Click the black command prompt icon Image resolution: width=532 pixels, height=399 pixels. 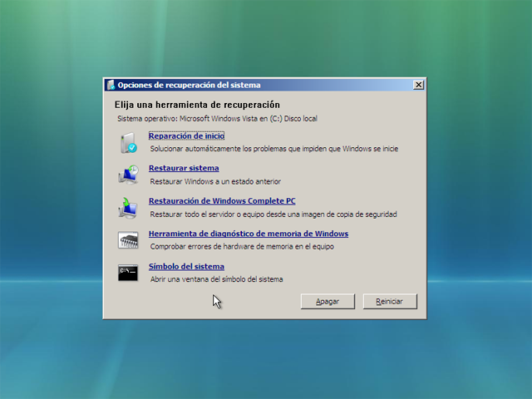(x=129, y=273)
